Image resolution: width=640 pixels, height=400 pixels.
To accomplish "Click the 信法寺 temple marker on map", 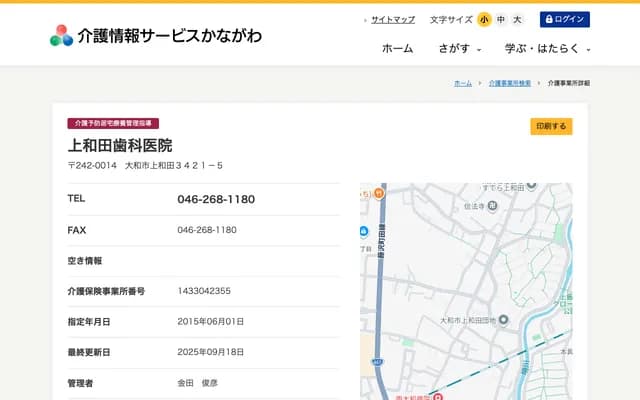I will [492, 206].
